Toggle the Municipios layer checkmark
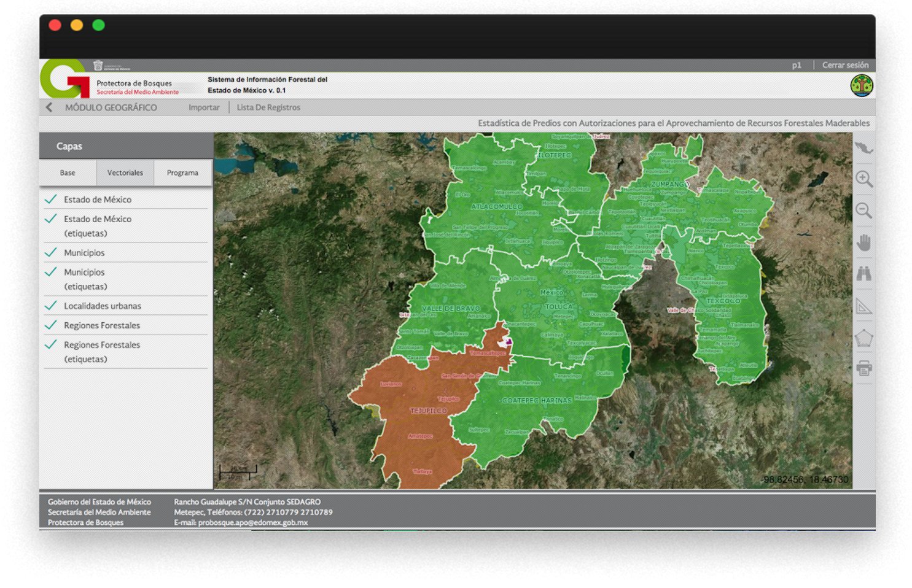 tap(51, 252)
